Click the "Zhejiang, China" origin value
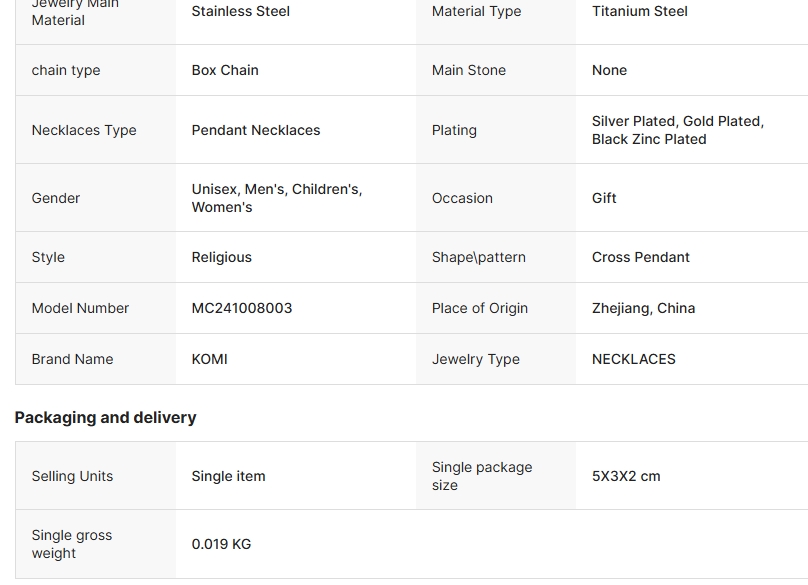 (x=643, y=308)
